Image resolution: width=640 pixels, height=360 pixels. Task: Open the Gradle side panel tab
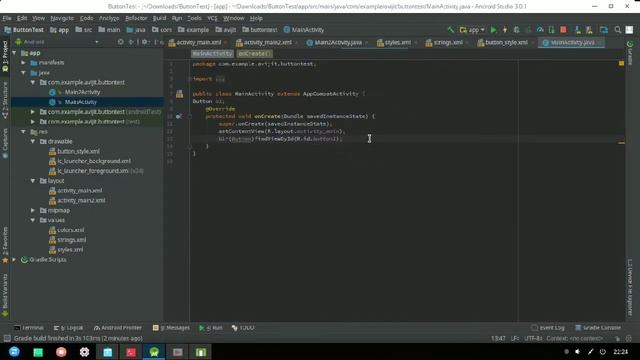[x=630, y=53]
